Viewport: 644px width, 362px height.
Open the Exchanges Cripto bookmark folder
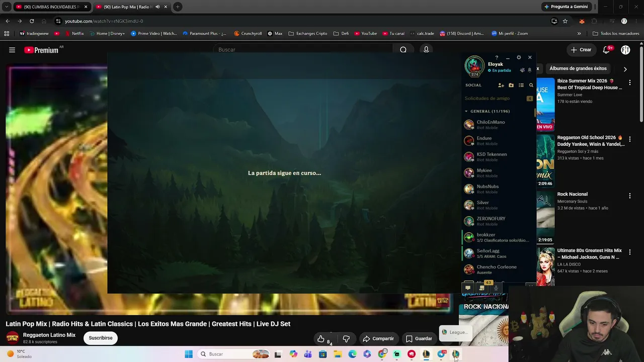(x=307, y=34)
